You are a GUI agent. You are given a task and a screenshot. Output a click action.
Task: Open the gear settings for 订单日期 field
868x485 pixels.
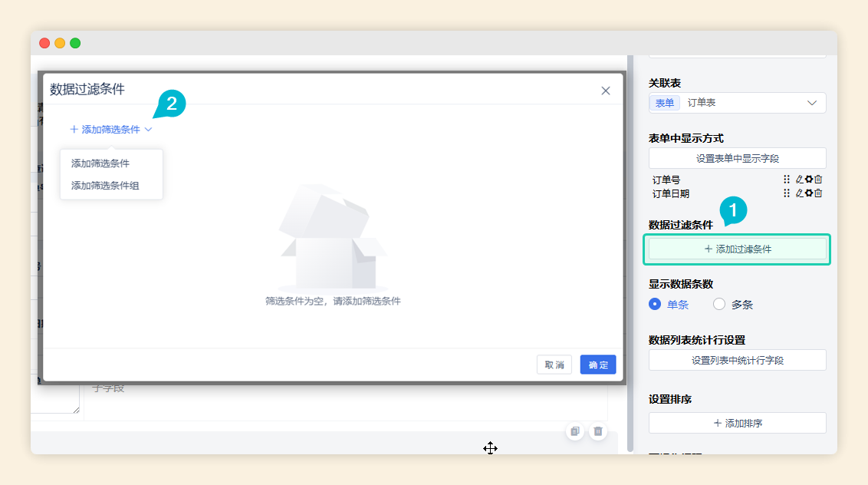click(808, 193)
